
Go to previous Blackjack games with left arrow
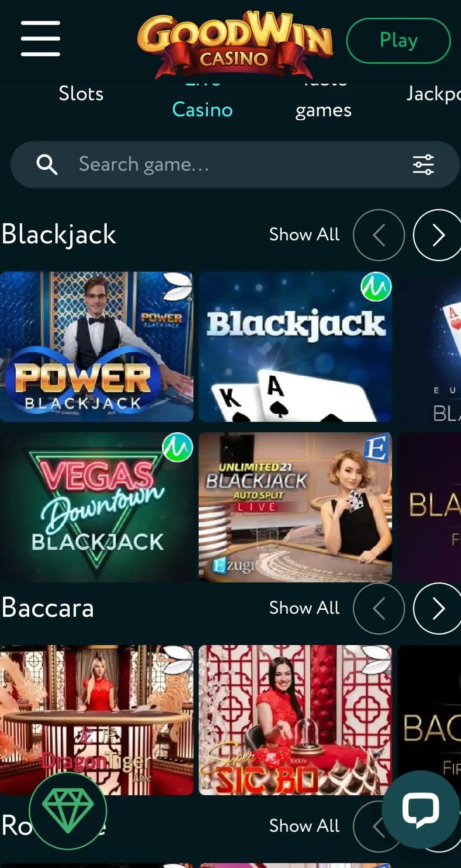coord(379,235)
